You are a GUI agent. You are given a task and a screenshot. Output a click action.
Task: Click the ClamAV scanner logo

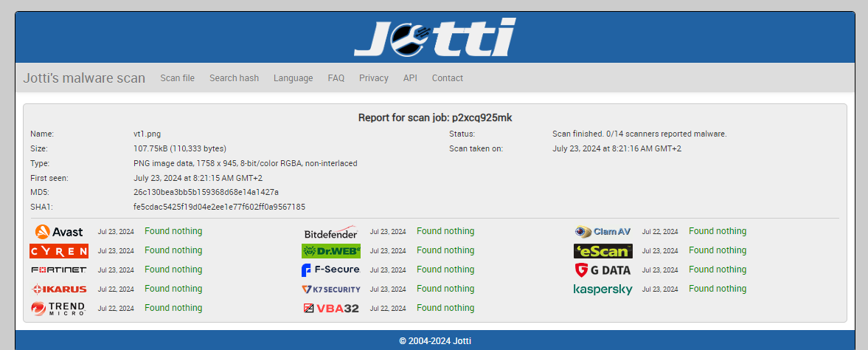603,232
